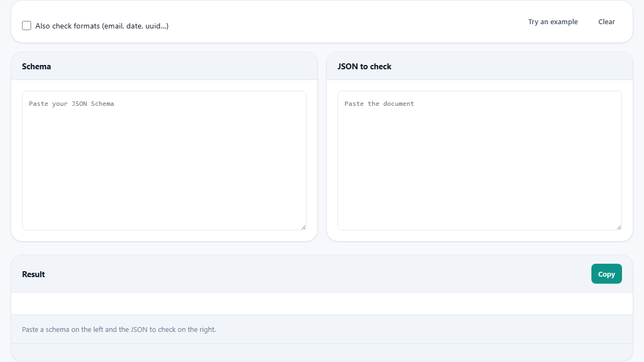Screen dimensions: 644x362
Task: Select the Result panel heading
Action: click(x=33, y=274)
